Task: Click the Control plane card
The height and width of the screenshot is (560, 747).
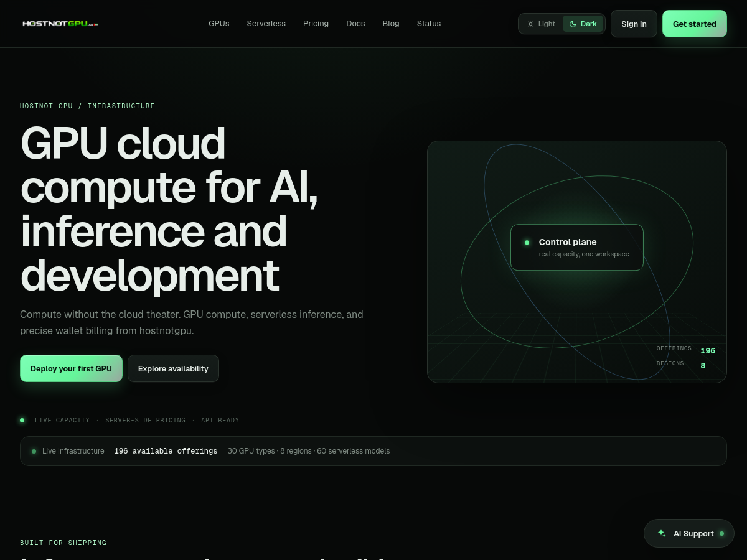Action: coord(577,247)
